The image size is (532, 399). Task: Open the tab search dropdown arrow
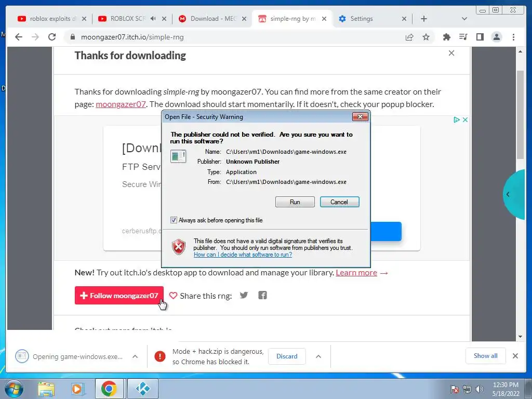tap(464, 19)
